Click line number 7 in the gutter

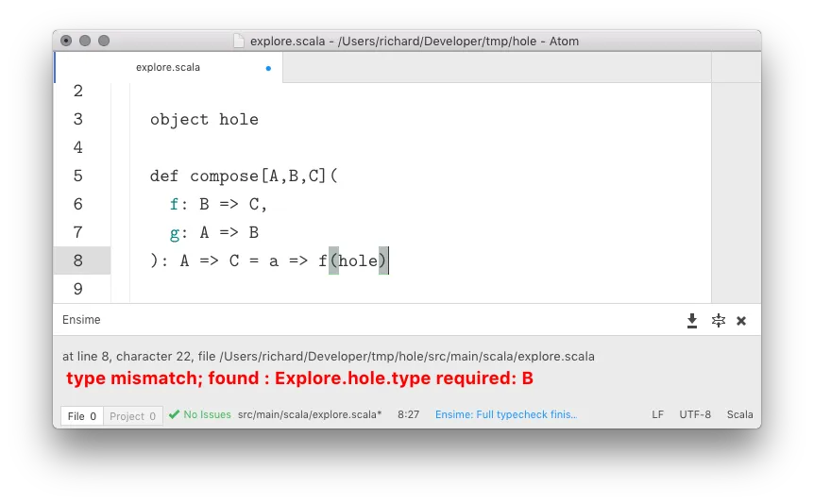[x=77, y=232]
